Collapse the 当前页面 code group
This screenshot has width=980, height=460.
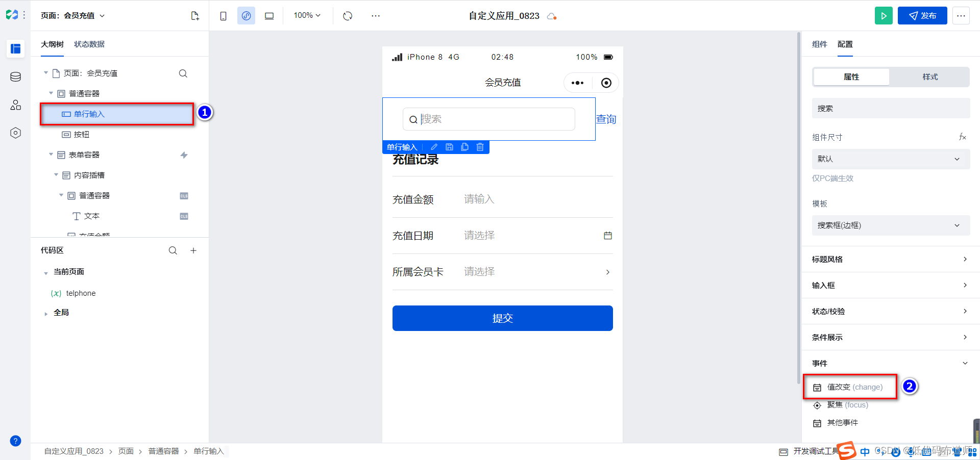[x=46, y=273]
